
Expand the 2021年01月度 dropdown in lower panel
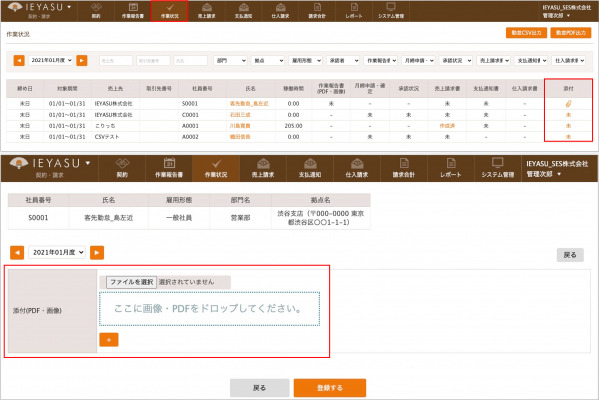click(57, 253)
